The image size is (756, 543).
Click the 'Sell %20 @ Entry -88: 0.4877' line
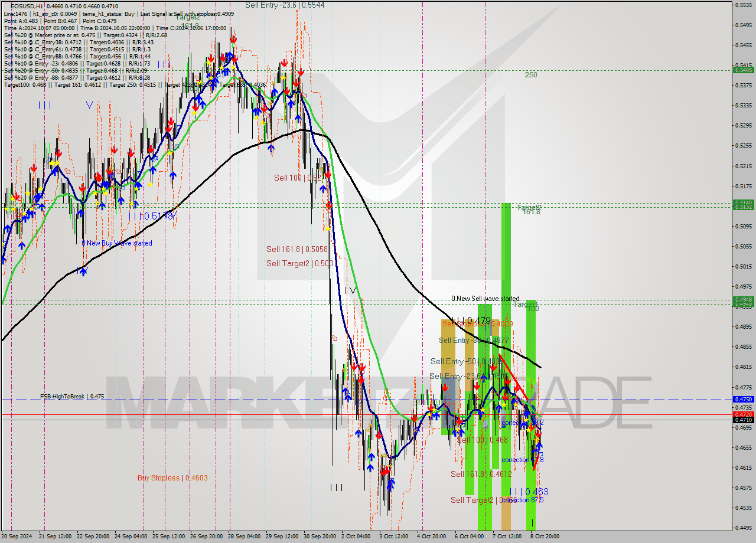tap(77, 77)
